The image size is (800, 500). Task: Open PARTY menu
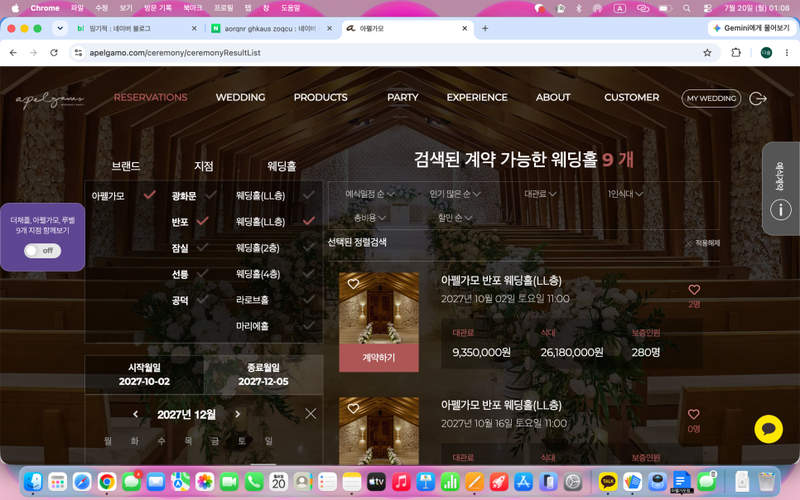click(x=403, y=97)
